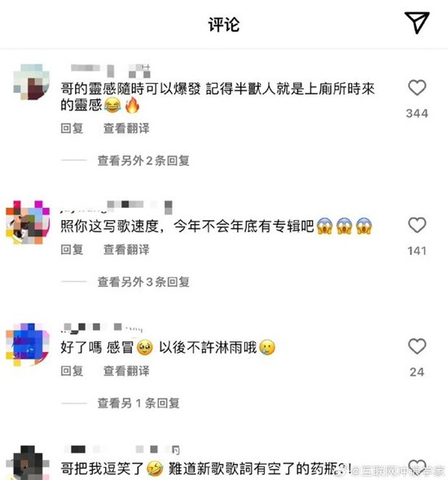Screen dimensions: 448x480
Task: View translation of first comment
Action: [126, 128]
